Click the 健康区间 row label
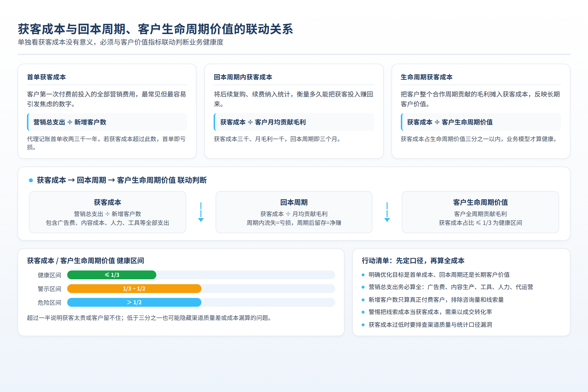The height and width of the screenshot is (392, 588). click(x=49, y=275)
